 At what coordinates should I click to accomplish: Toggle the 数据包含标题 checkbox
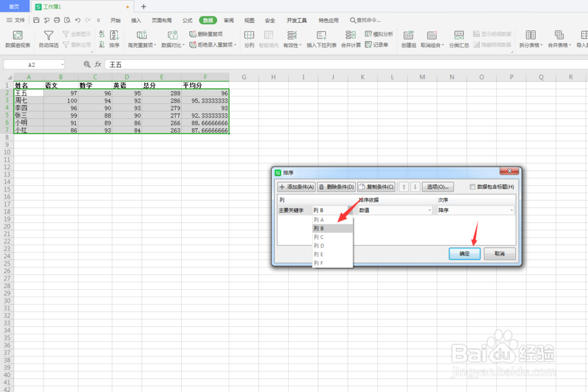click(473, 187)
